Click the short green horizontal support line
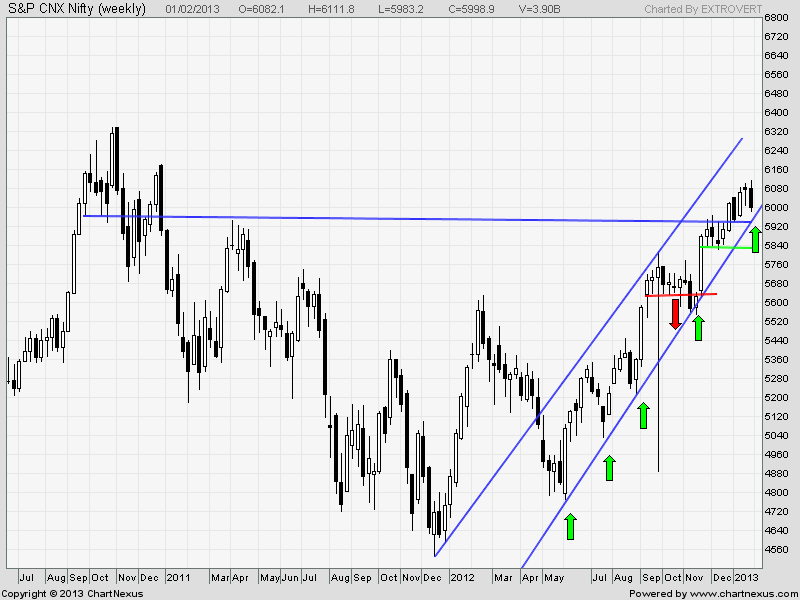The width and height of the screenshot is (800, 600). 726,247
